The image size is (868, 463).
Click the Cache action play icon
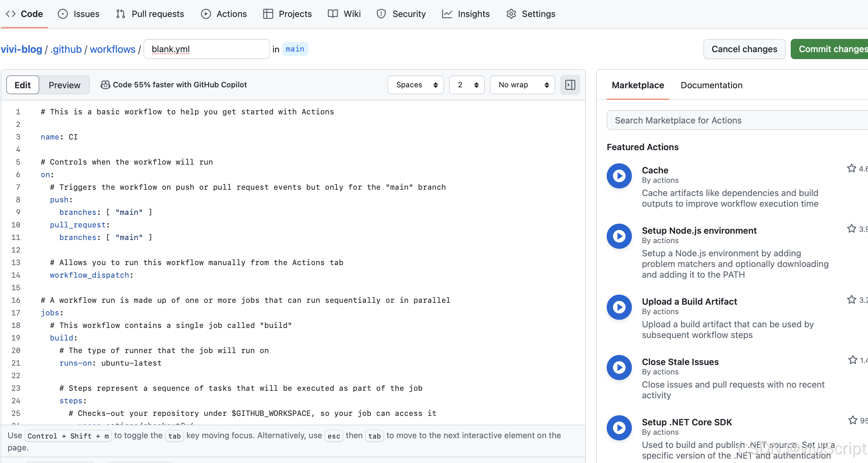click(619, 176)
